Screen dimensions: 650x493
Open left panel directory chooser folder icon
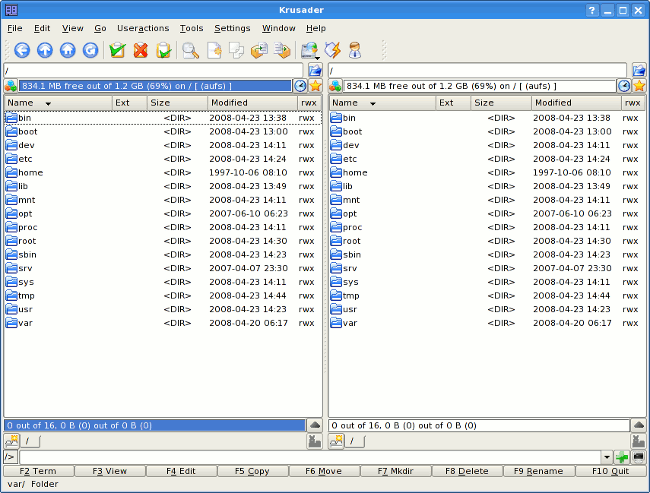[x=315, y=70]
